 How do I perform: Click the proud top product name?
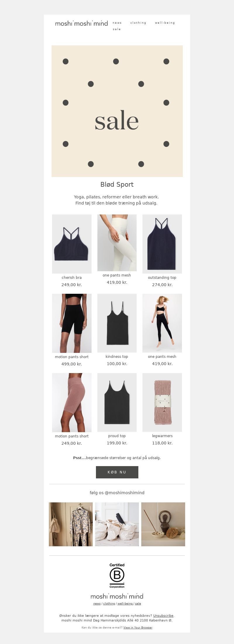point(117,436)
